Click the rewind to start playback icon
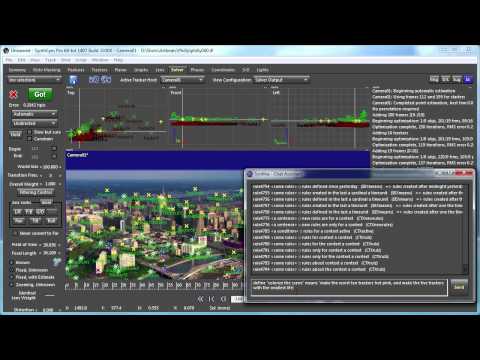Image resolution: width=480 pixels, height=360 pixels. coord(200,299)
